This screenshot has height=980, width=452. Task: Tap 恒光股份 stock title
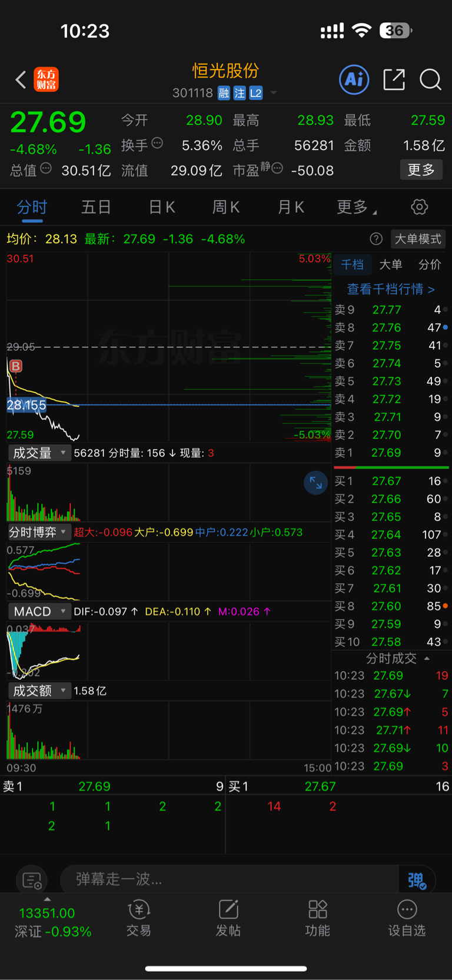click(226, 71)
